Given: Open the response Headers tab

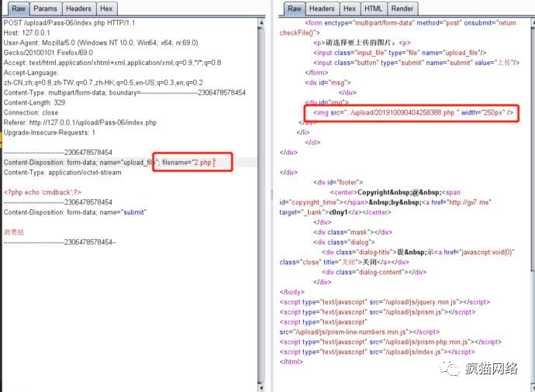Looking at the screenshot, I should [322, 9].
